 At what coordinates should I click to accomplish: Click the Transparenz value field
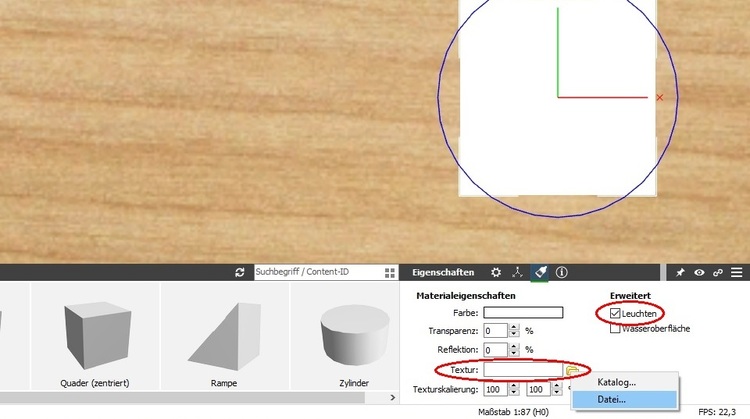click(496, 331)
